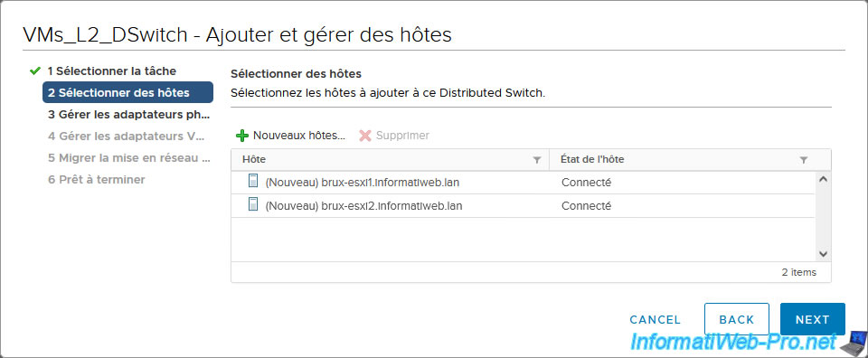This screenshot has width=868, height=358.
Task: Click the BACK button
Action: (737, 319)
